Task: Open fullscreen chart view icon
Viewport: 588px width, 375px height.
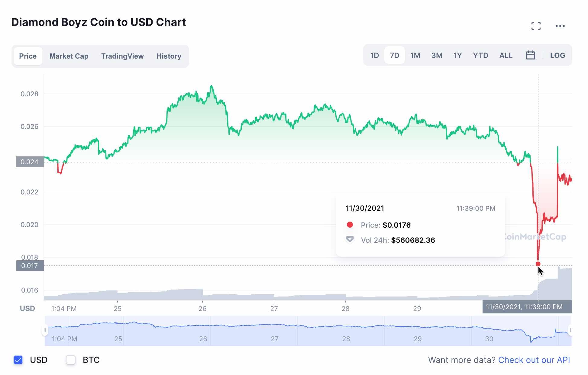Action: pos(536,26)
